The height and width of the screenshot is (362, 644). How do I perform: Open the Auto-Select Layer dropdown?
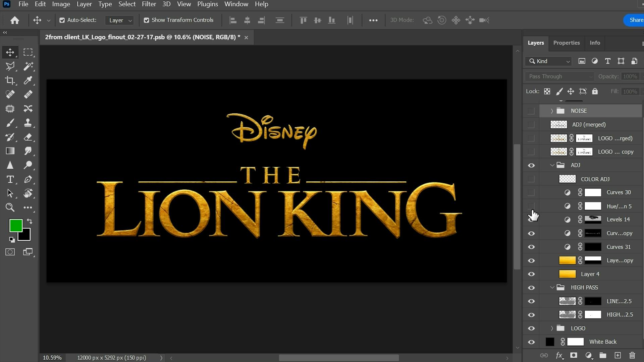[120, 20]
